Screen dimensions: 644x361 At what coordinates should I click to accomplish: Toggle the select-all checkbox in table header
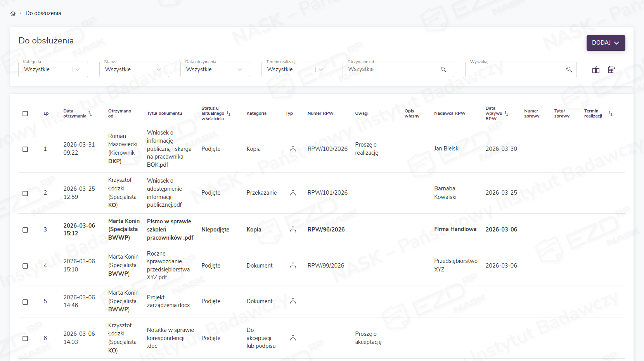point(25,114)
